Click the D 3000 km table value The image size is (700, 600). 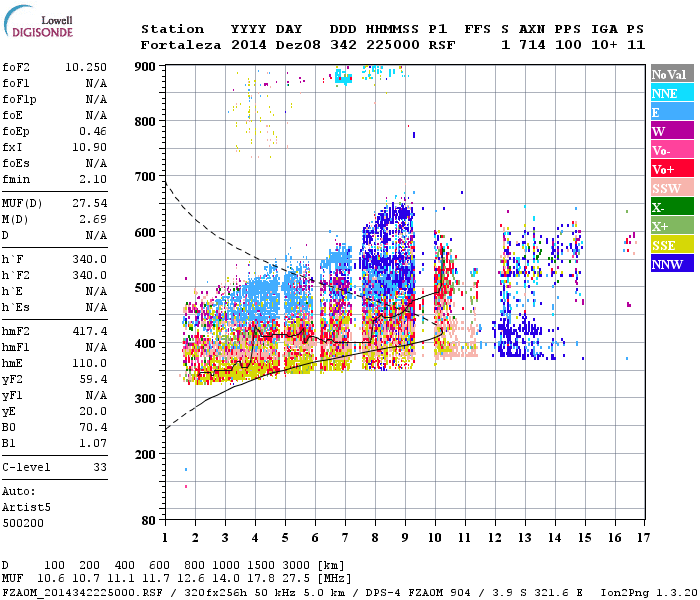click(296, 565)
